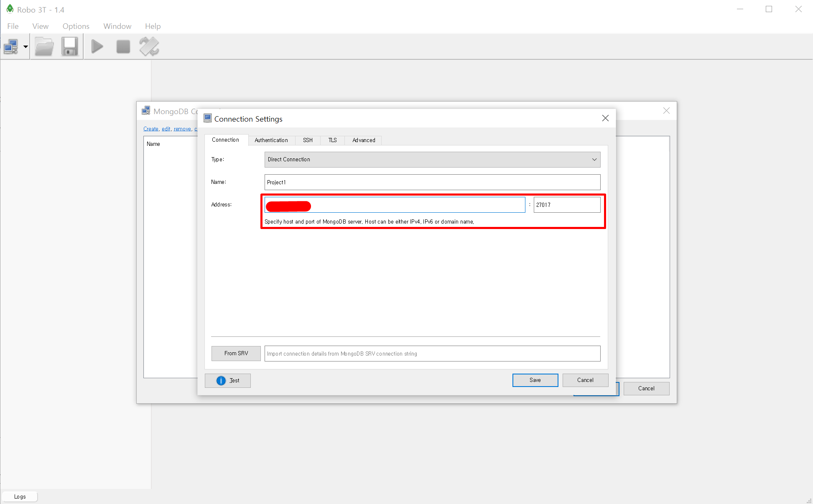Open the Options menu

click(x=76, y=26)
